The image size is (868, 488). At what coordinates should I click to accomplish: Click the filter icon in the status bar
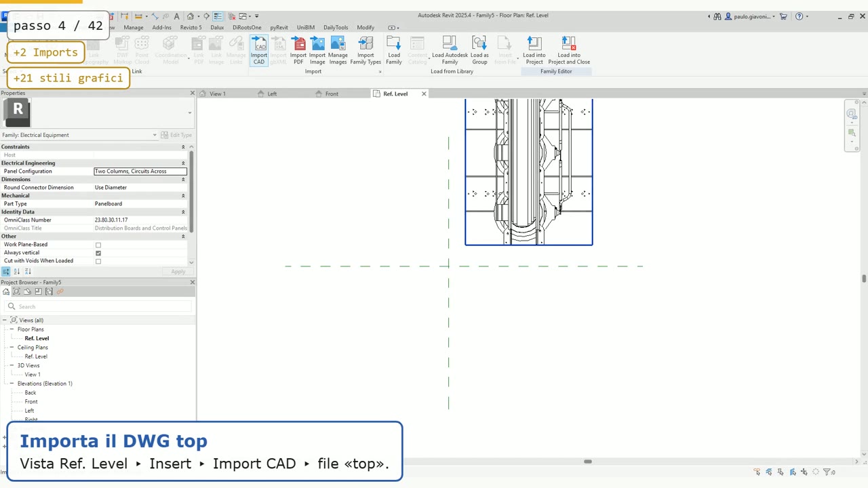(827, 472)
